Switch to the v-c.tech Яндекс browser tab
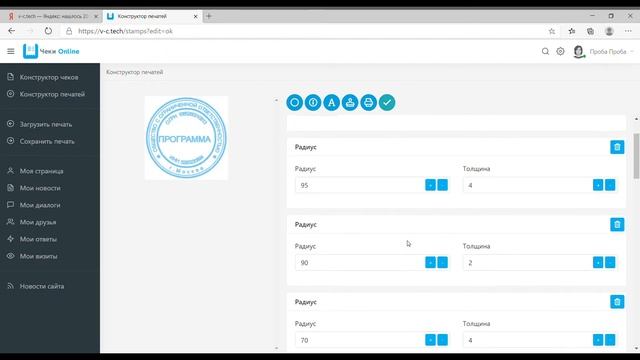Screen dimensions: 640x360 point(53,16)
